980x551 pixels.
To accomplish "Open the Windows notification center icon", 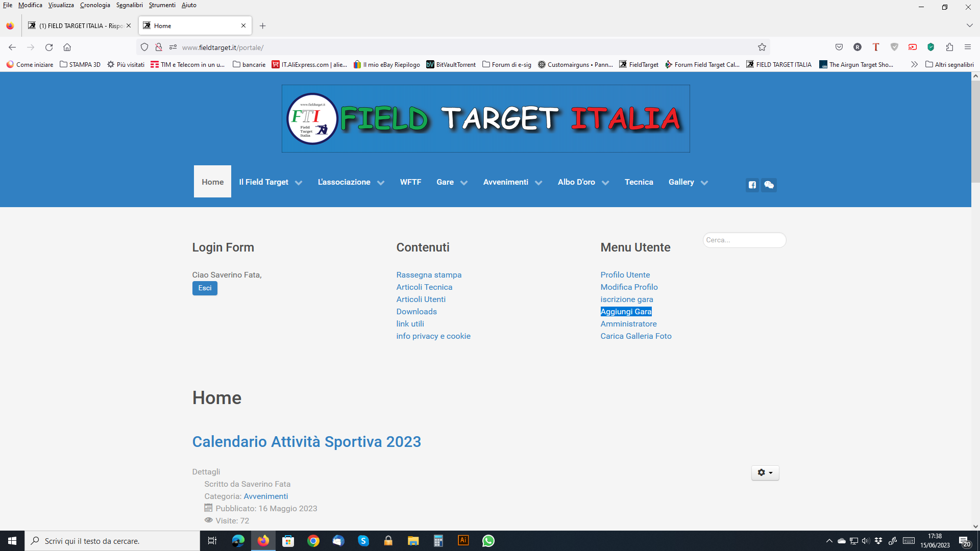I will coord(965,541).
